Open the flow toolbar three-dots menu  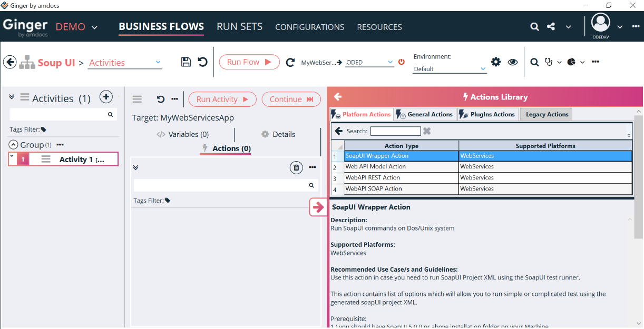click(x=596, y=62)
